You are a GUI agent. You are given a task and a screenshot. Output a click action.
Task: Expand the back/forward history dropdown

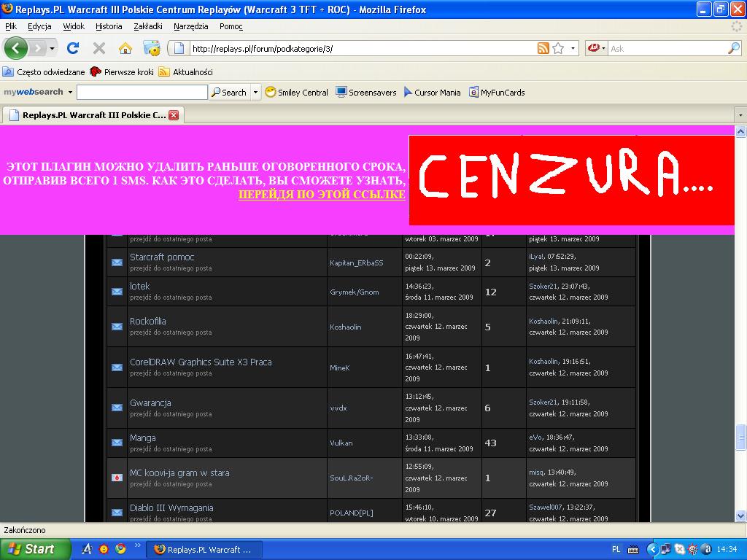pos(52,49)
